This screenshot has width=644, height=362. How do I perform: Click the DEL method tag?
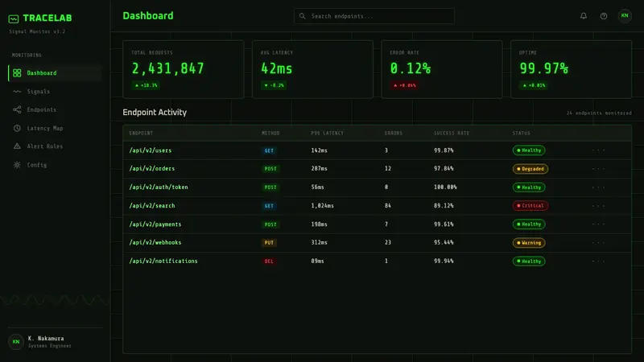tap(269, 261)
